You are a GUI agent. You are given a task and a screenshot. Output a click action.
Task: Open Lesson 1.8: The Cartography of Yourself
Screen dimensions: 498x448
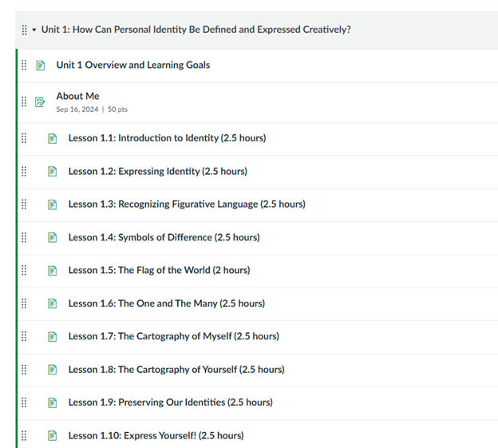tap(176, 370)
